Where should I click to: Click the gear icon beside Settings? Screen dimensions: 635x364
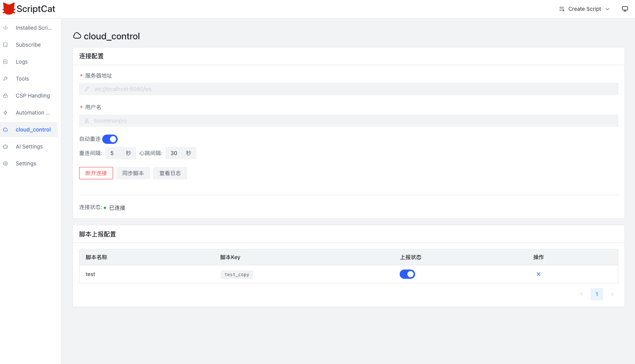click(x=5, y=163)
